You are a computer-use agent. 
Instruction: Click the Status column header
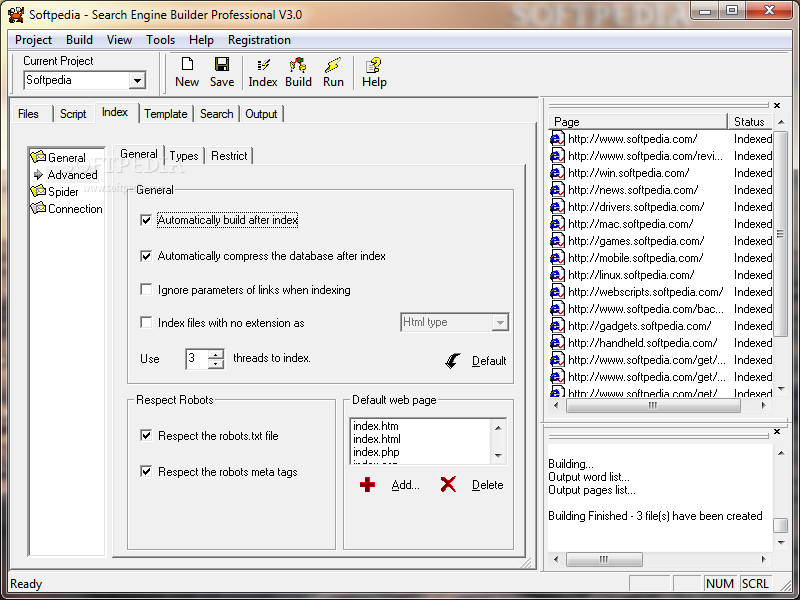click(751, 121)
